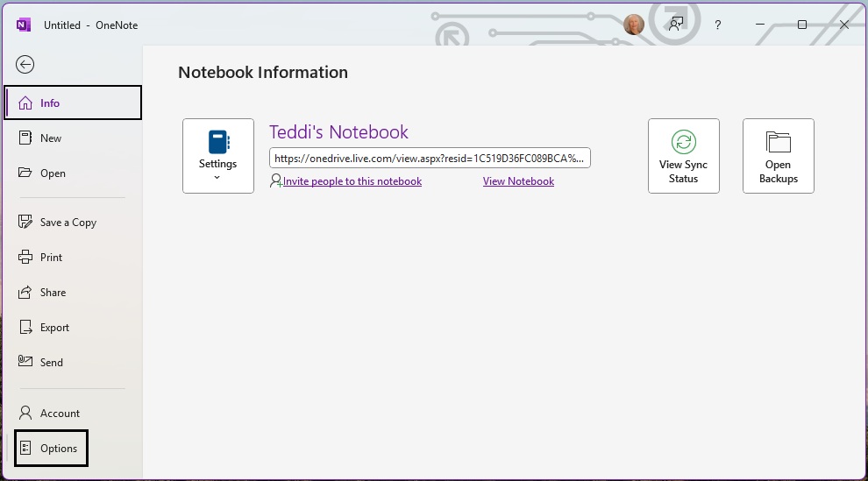Select the Info tab

click(x=73, y=103)
